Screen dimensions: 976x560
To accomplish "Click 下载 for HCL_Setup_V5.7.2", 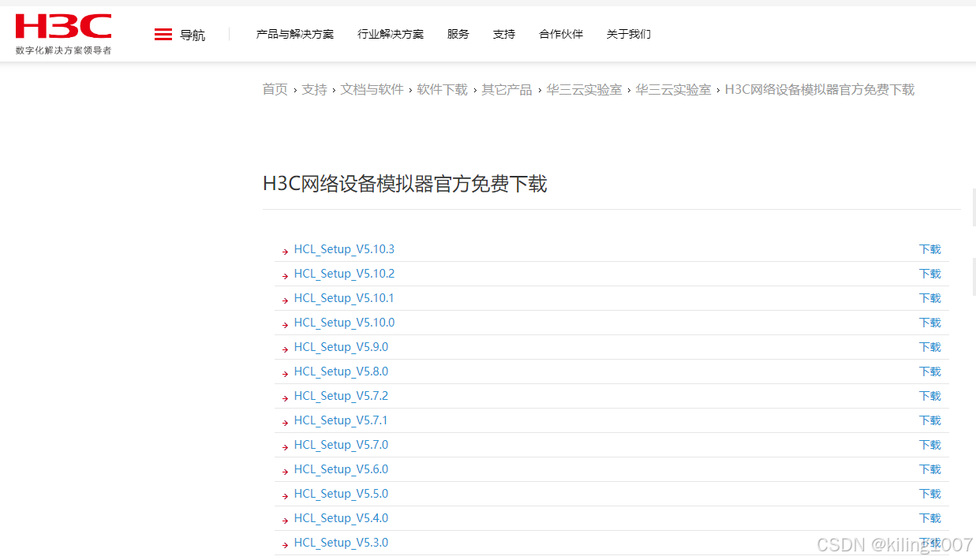I will pyautogui.click(x=930, y=396).
